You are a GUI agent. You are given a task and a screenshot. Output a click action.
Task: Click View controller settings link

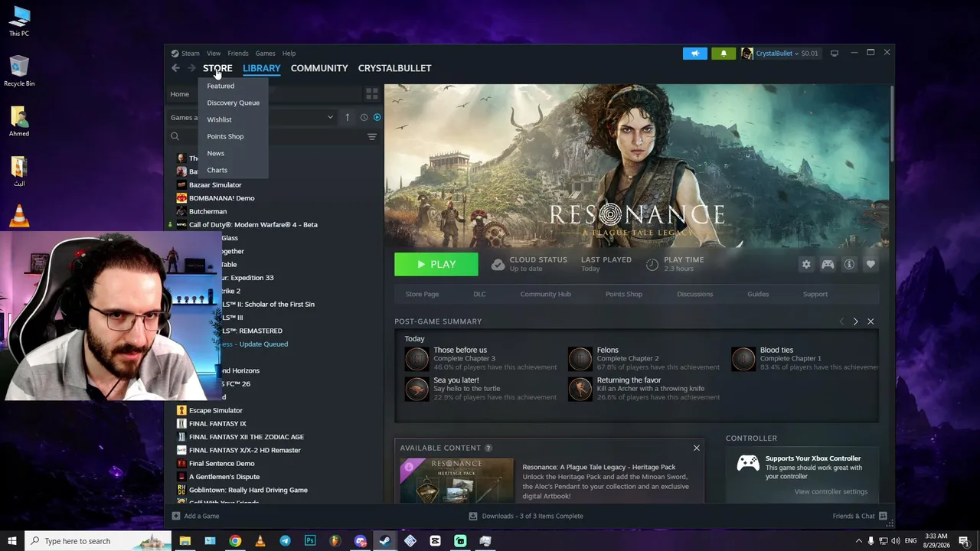[x=831, y=491]
